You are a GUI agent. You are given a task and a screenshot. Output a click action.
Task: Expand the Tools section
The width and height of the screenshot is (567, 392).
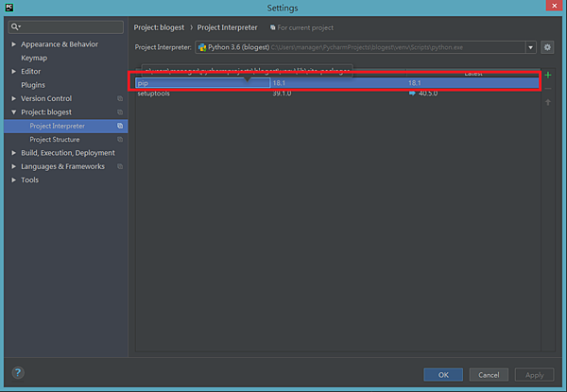click(14, 179)
